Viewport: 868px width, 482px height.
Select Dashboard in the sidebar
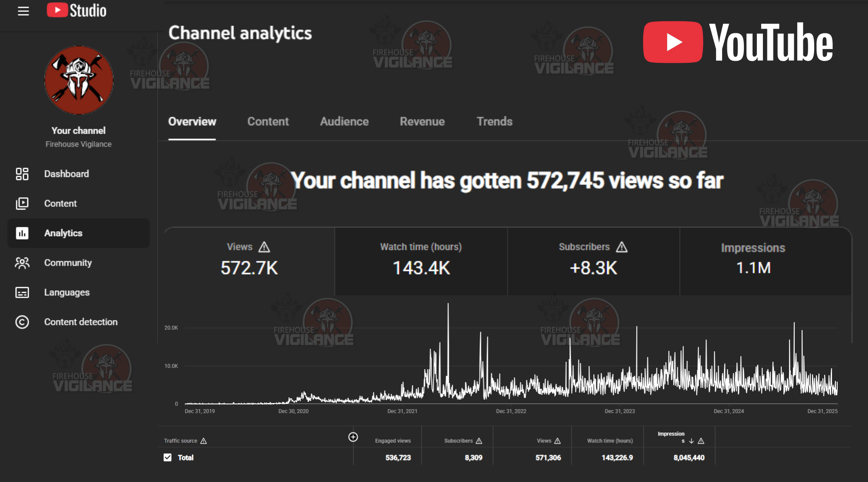[66, 174]
